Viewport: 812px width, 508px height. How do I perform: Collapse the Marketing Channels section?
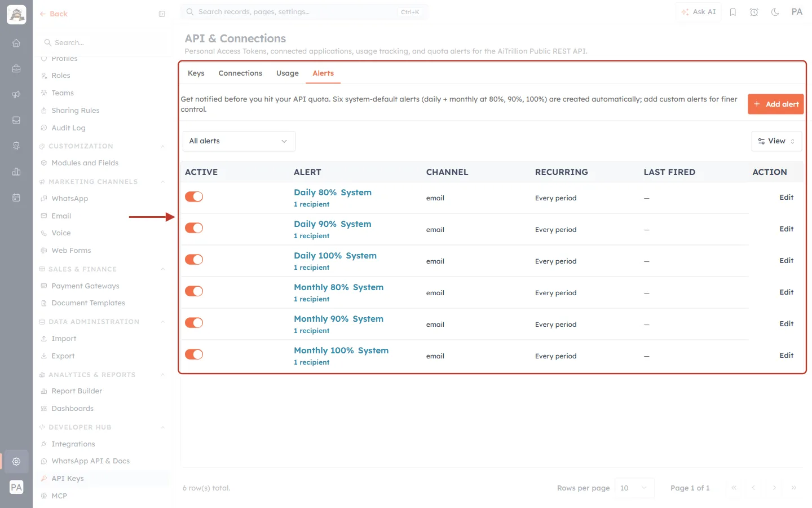tap(163, 182)
